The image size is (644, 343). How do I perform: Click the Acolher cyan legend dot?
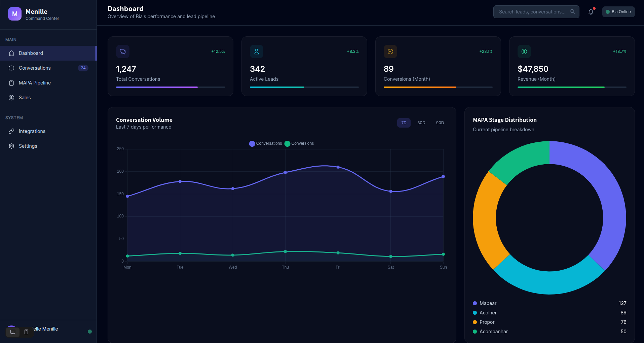point(475,313)
